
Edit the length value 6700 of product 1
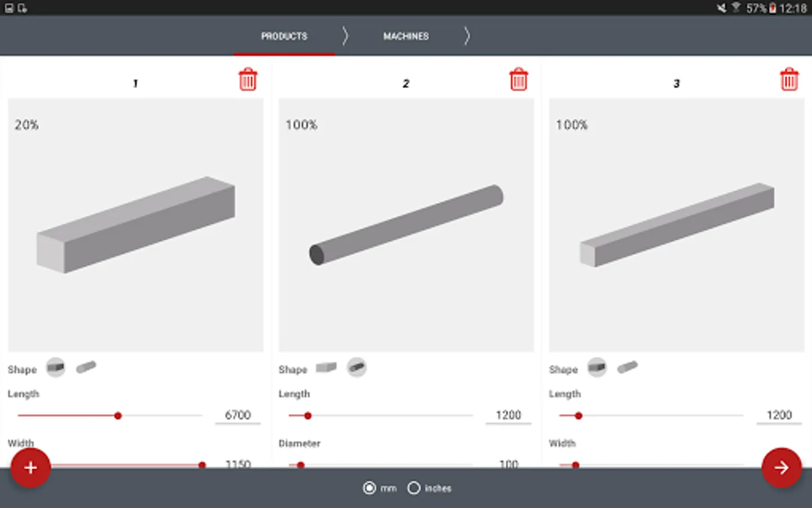(237, 415)
